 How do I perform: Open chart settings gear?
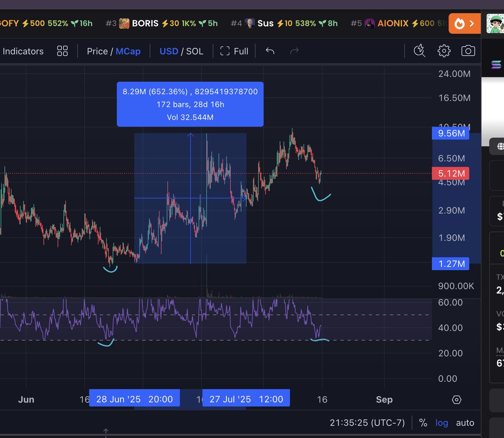444,51
